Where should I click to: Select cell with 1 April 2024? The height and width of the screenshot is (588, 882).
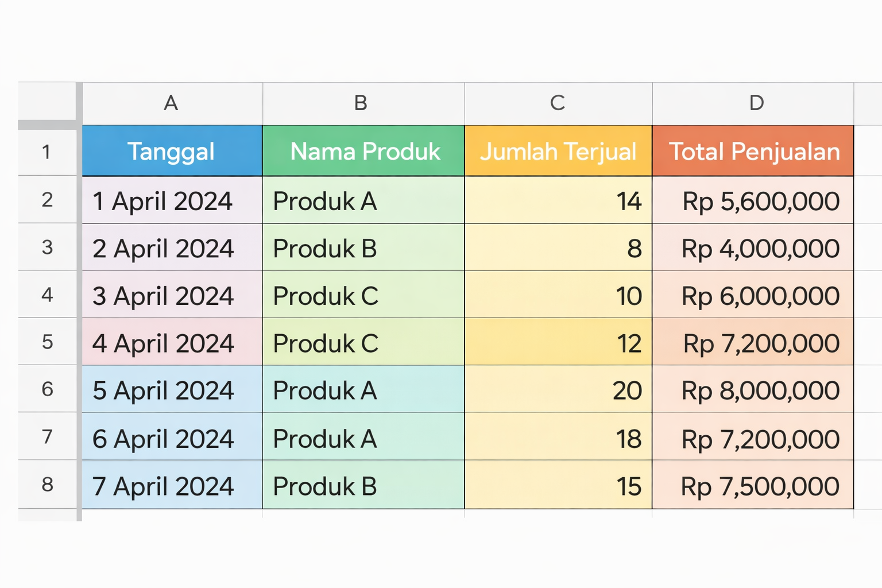pos(172,201)
